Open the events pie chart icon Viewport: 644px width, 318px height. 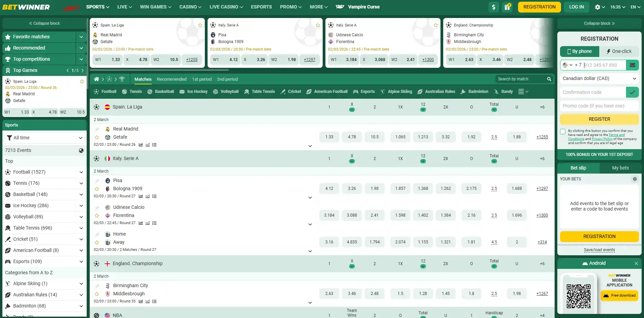click(x=81, y=151)
